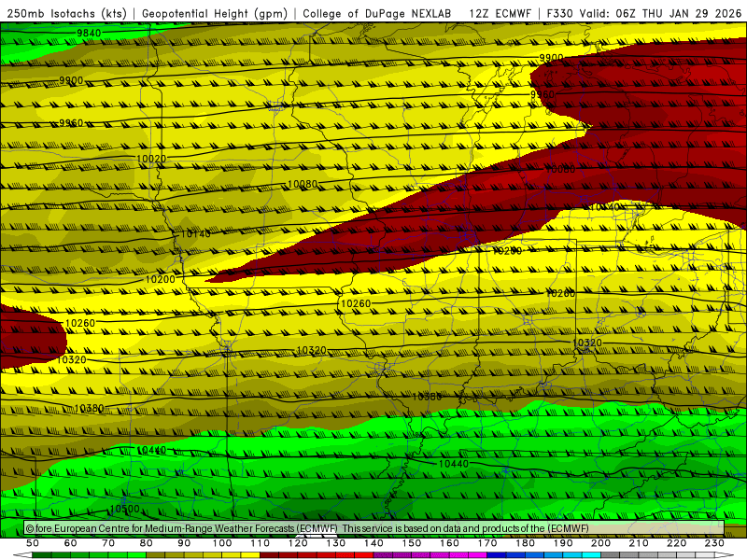747x560 pixels.
Task: Click the 'College of DuPage NEXLAB' text
Action: pos(377,13)
